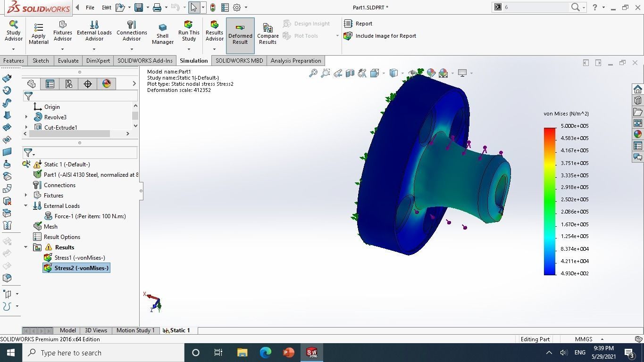Switch to the 3D Views bottom tab
Image resolution: width=644 pixels, height=362 pixels.
pos(96,330)
